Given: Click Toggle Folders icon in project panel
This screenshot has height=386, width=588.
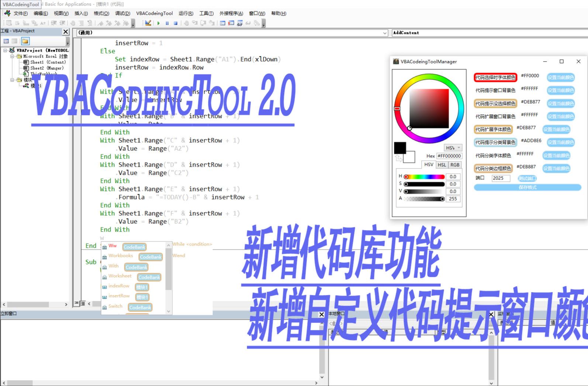Looking at the screenshot, I should [x=25, y=41].
